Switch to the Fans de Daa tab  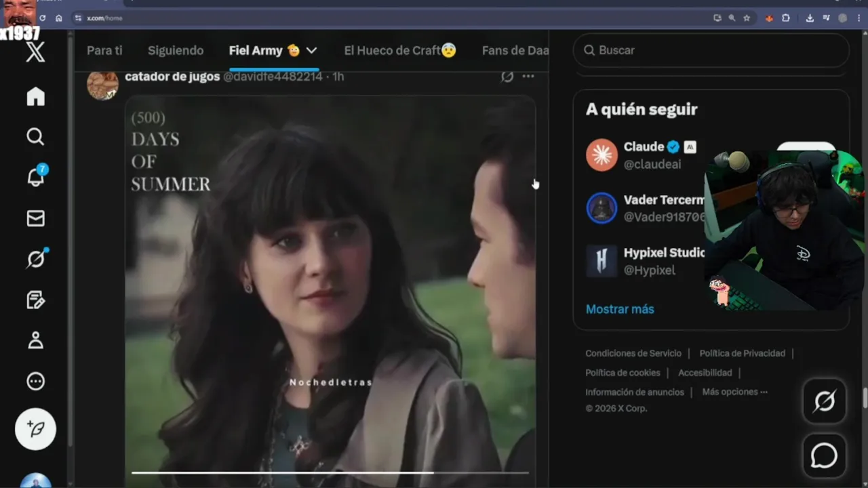tap(515, 50)
